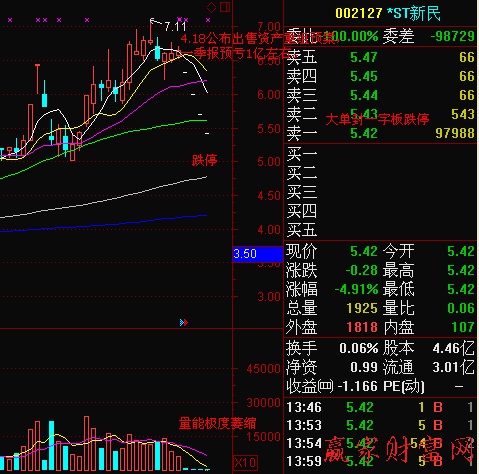Click stock title 002127 *ST新民

(388, 14)
